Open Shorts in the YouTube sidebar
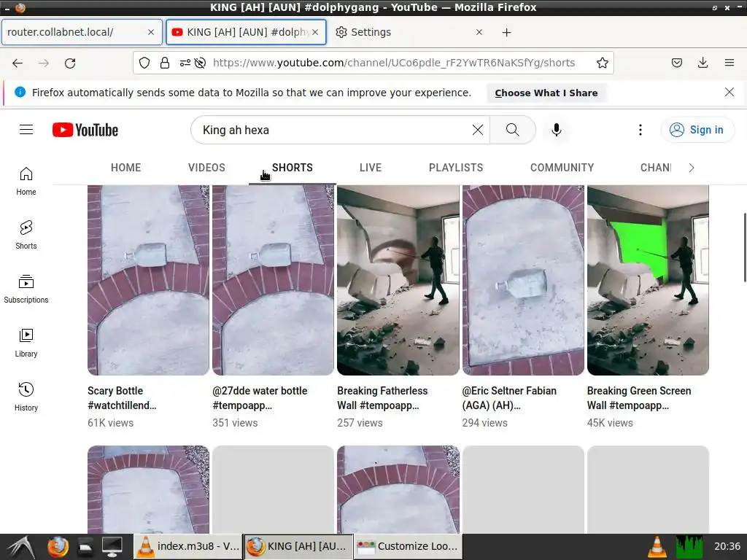747x560 pixels. pos(26,235)
